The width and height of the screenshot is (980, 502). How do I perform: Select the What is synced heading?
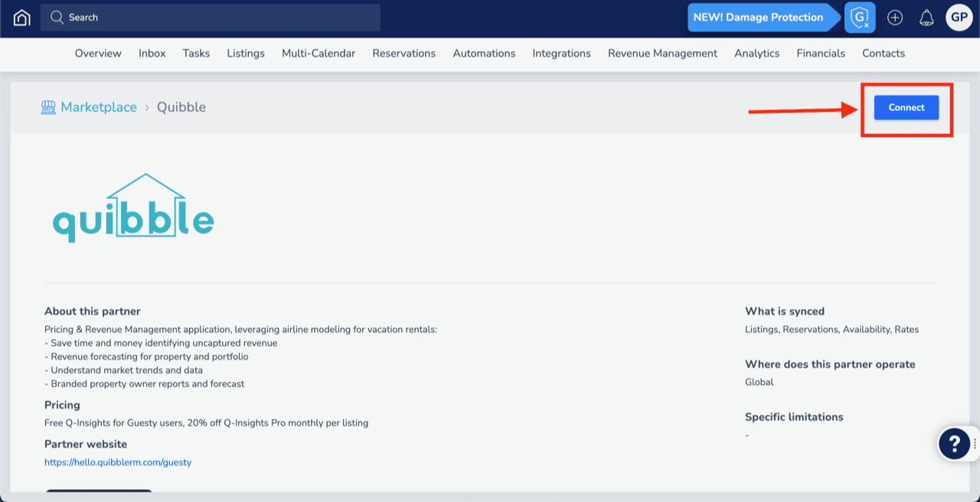(785, 311)
